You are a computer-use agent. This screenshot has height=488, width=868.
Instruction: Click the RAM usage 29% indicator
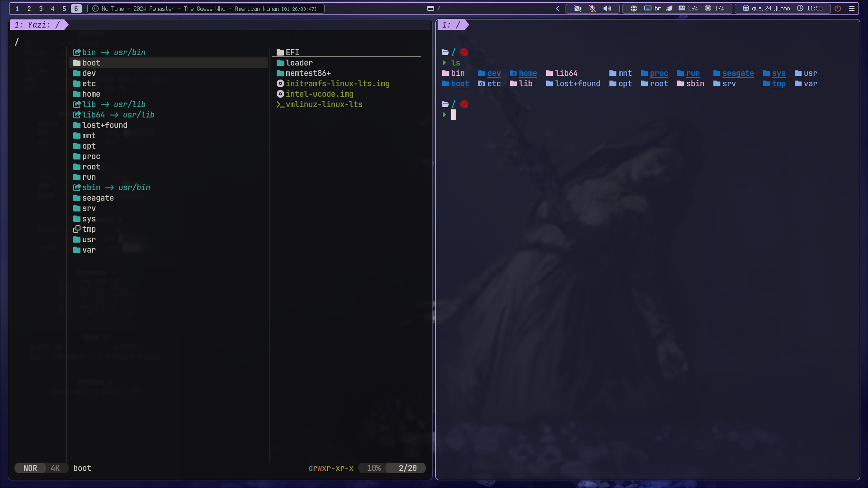pos(688,9)
